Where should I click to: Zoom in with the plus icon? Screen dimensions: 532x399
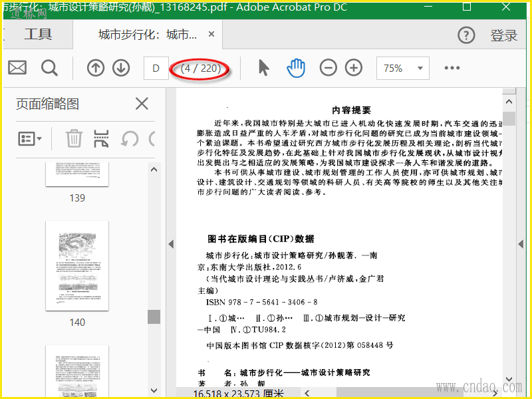coord(354,68)
